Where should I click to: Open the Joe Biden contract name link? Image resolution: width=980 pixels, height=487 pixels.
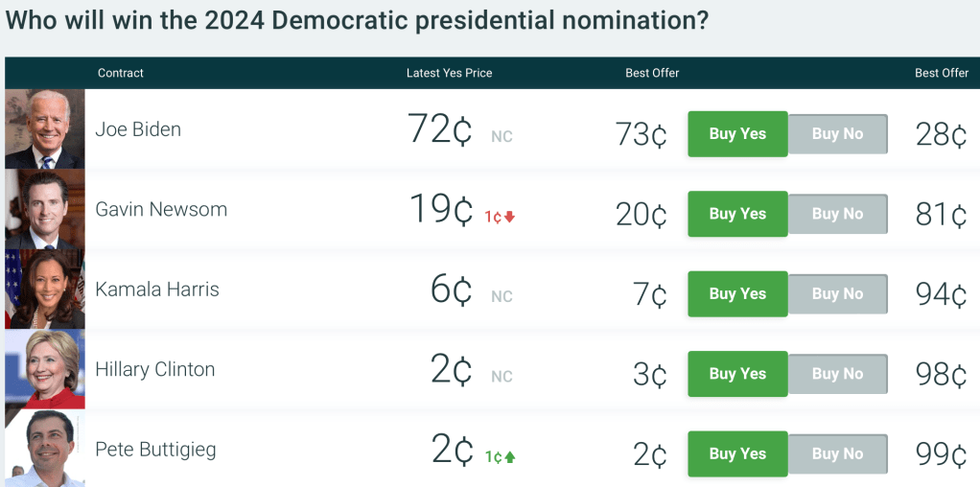pyautogui.click(x=138, y=129)
